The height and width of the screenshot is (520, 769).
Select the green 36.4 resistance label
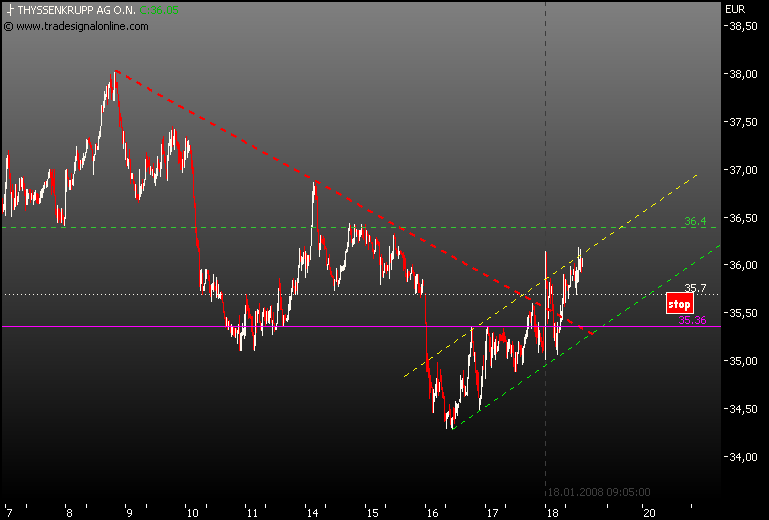click(695, 221)
